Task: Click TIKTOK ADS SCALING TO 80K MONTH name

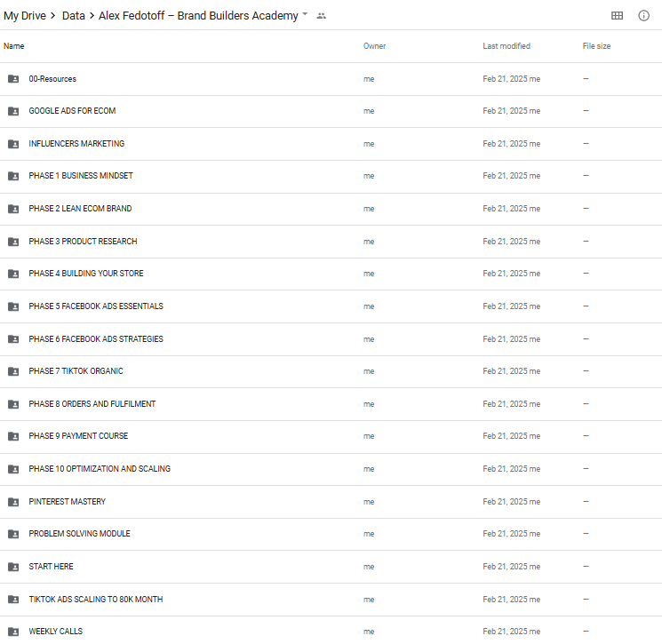Action: (96, 600)
